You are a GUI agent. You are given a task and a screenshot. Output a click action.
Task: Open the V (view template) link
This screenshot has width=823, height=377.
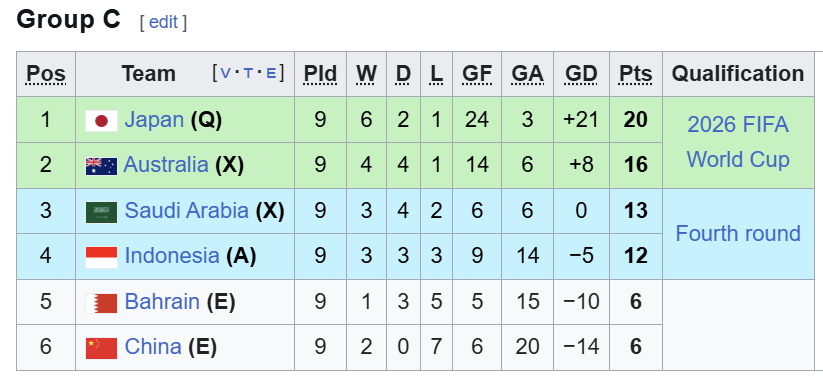(225, 74)
